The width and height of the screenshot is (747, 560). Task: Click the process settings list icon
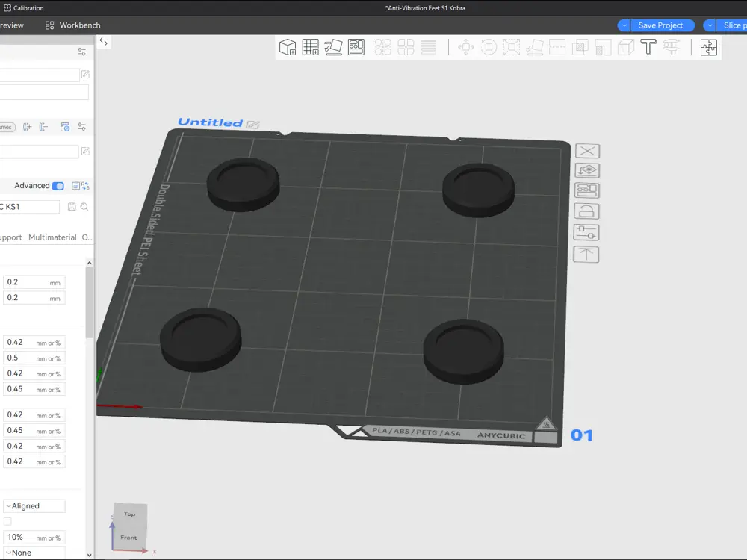click(x=75, y=186)
